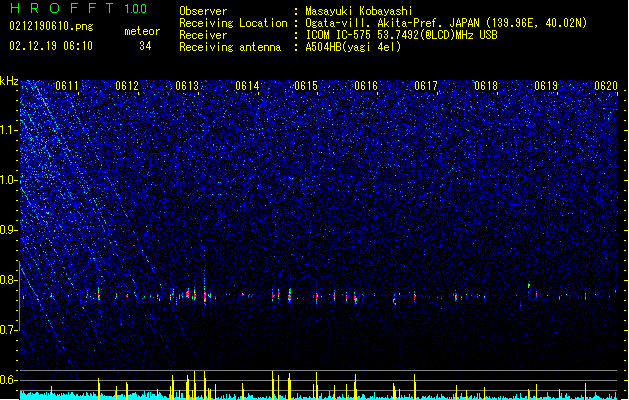
Task: Click observer name Masayuki Kobayashi
Action: [x=359, y=11]
